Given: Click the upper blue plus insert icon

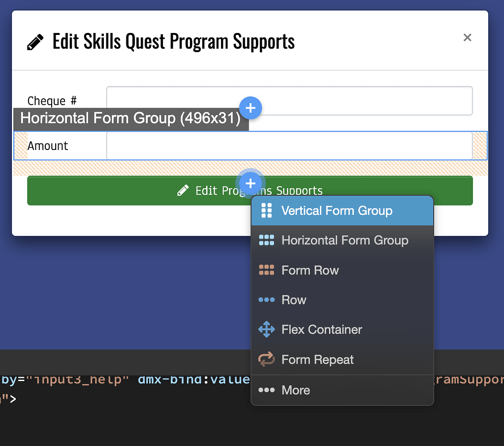Looking at the screenshot, I should pyautogui.click(x=251, y=108).
